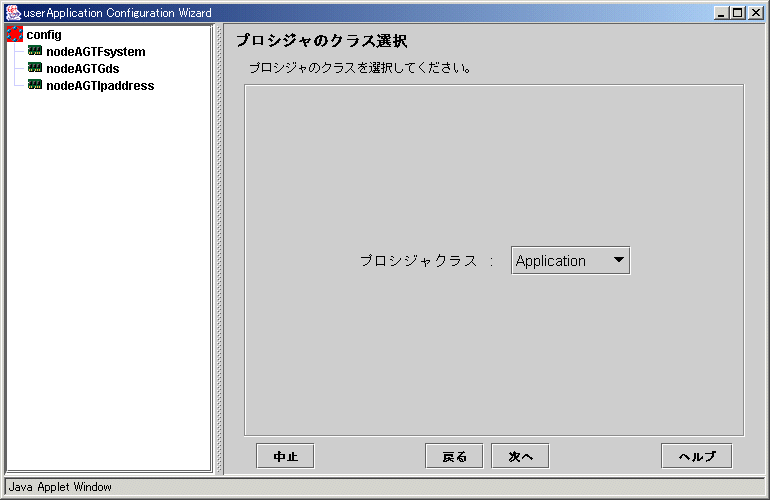Minimize the Configuration Wizard window
This screenshot has height=500, width=770.
point(721,13)
